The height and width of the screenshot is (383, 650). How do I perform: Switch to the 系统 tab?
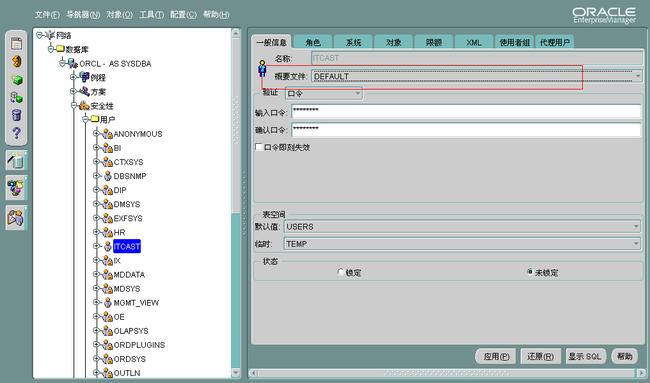[353, 42]
